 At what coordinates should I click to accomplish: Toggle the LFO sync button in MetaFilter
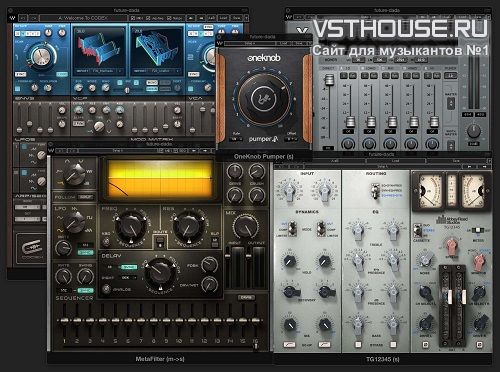(x=86, y=252)
